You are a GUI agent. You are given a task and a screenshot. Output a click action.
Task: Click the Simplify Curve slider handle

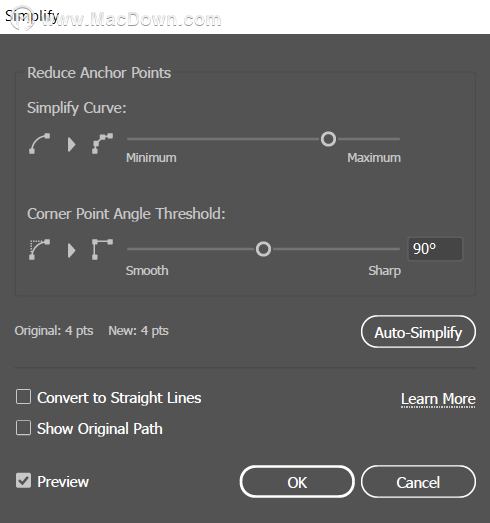point(329,139)
